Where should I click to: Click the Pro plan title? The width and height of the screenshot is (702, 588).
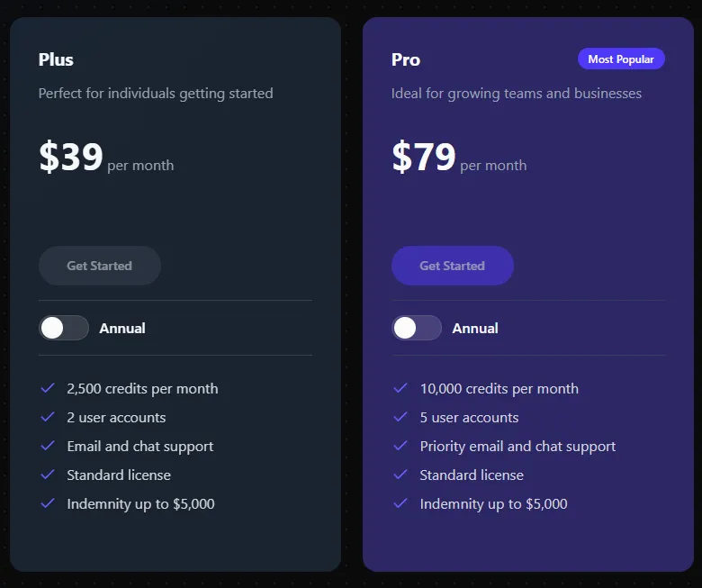point(406,60)
